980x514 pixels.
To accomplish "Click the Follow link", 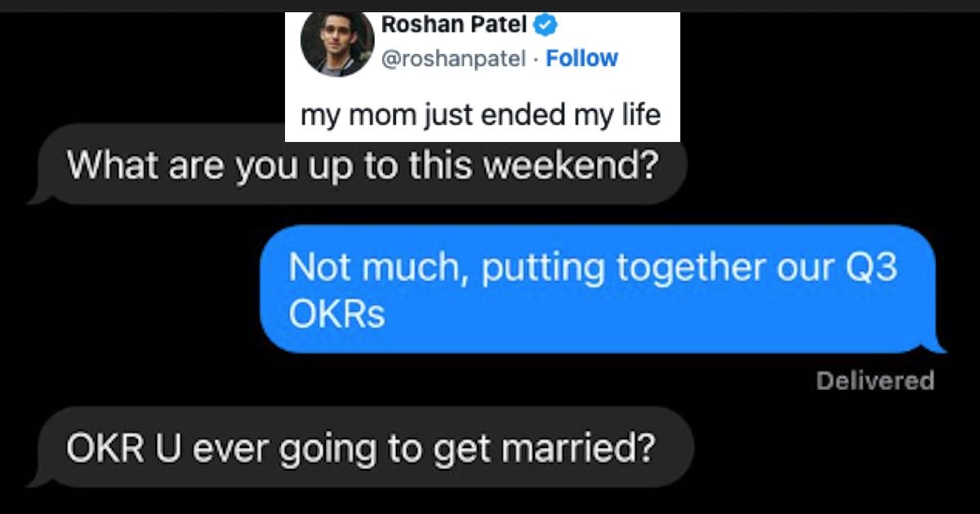I will [x=581, y=58].
